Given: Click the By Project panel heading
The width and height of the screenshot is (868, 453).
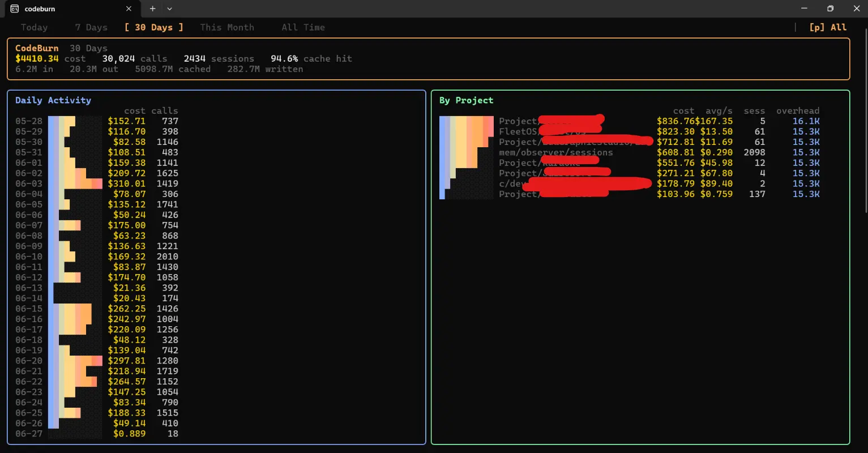Looking at the screenshot, I should [467, 100].
